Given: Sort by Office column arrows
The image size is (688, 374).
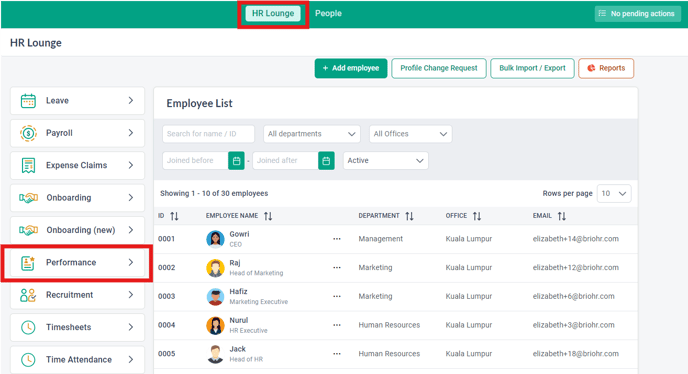Looking at the screenshot, I should click(x=477, y=216).
